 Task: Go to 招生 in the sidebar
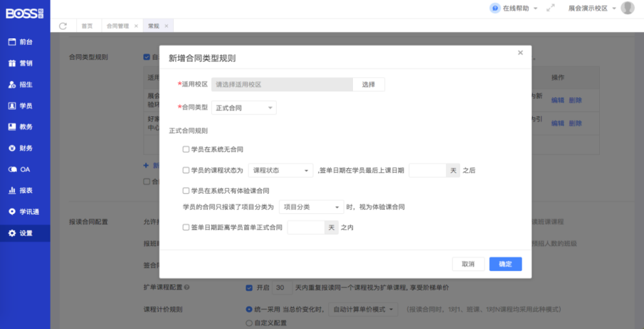click(12, 84)
